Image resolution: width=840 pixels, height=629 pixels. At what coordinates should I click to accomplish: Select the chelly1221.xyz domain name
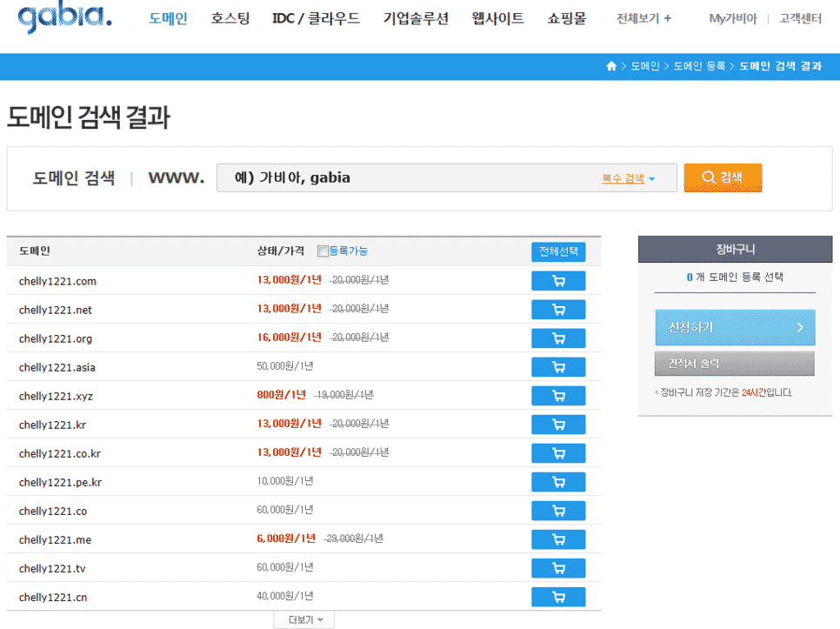coord(56,397)
